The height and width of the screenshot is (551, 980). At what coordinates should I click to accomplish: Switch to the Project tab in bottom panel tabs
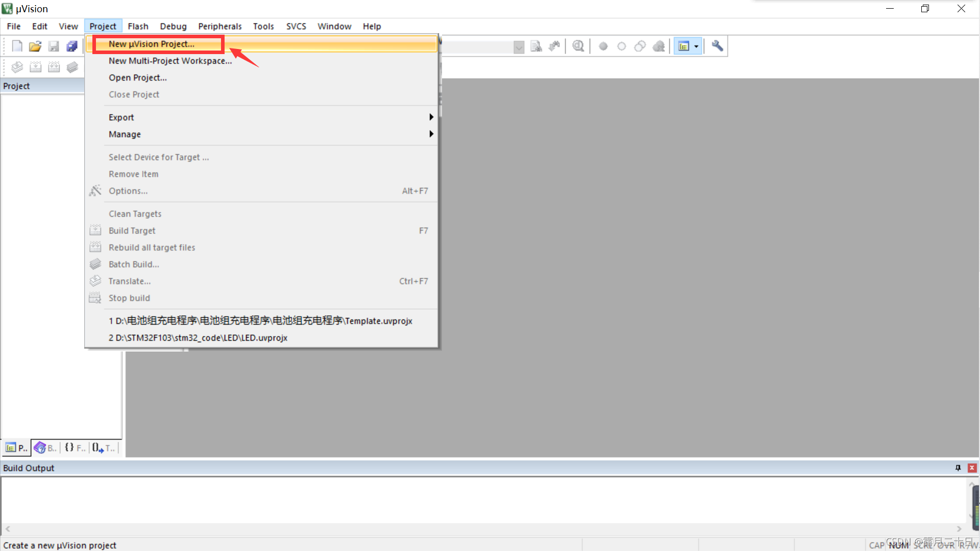(x=16, y=448)
